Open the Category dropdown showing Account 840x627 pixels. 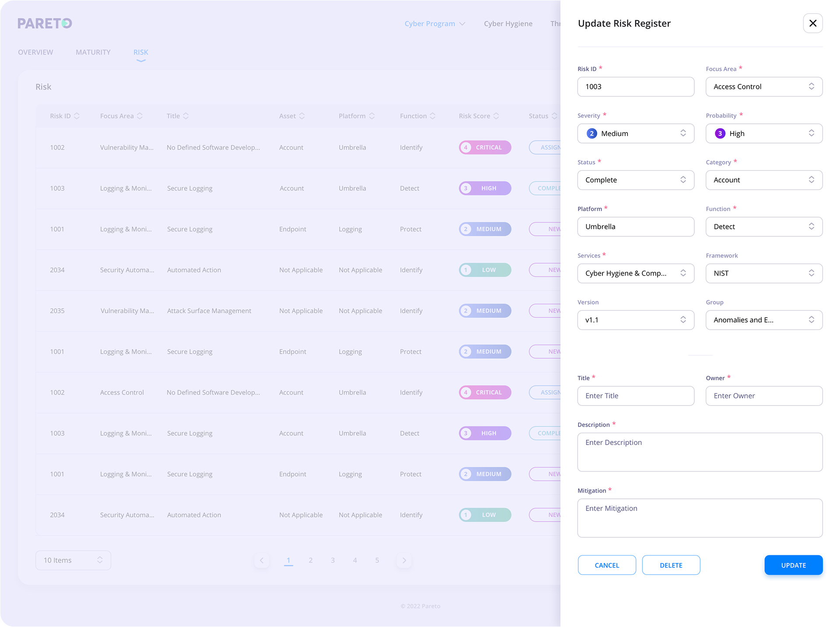click(x=764, y=180)
